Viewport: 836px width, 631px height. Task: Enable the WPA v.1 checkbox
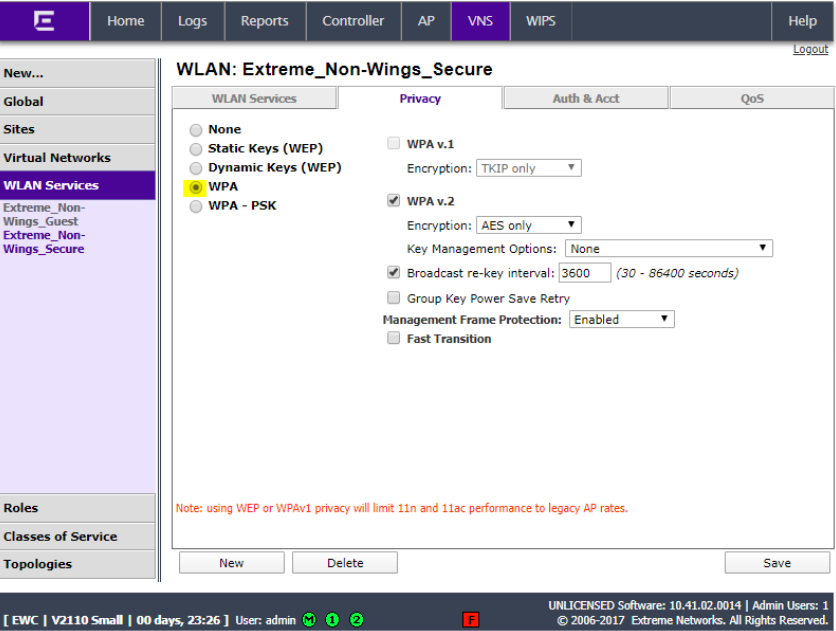click(393, 143)
